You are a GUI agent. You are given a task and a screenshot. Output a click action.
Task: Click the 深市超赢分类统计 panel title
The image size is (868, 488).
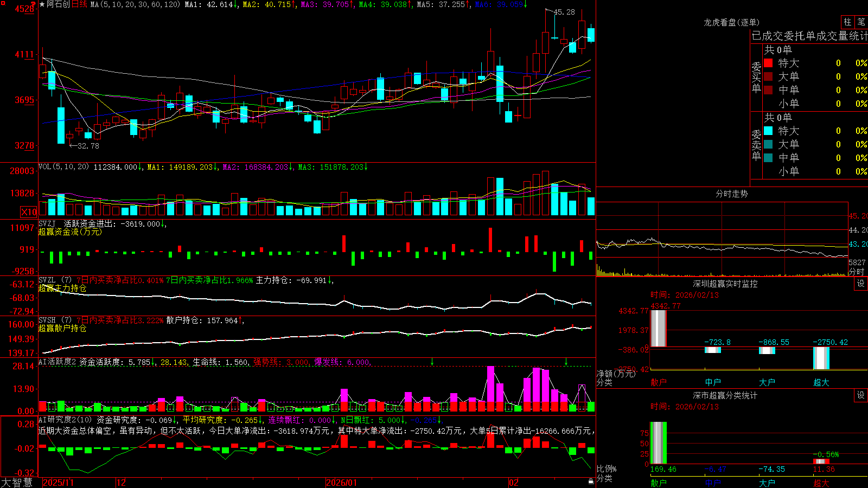coord(725,395)
